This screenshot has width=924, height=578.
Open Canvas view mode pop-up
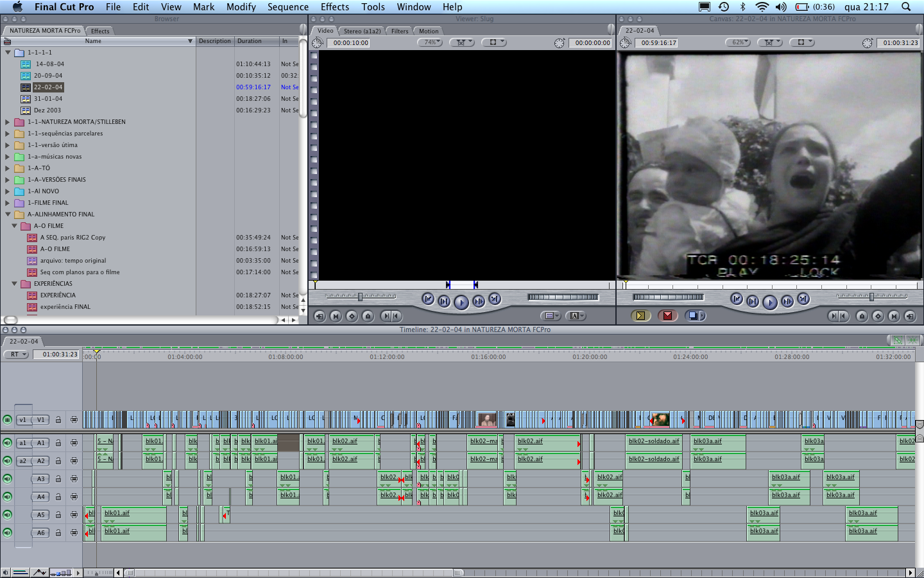click(802, 42)
